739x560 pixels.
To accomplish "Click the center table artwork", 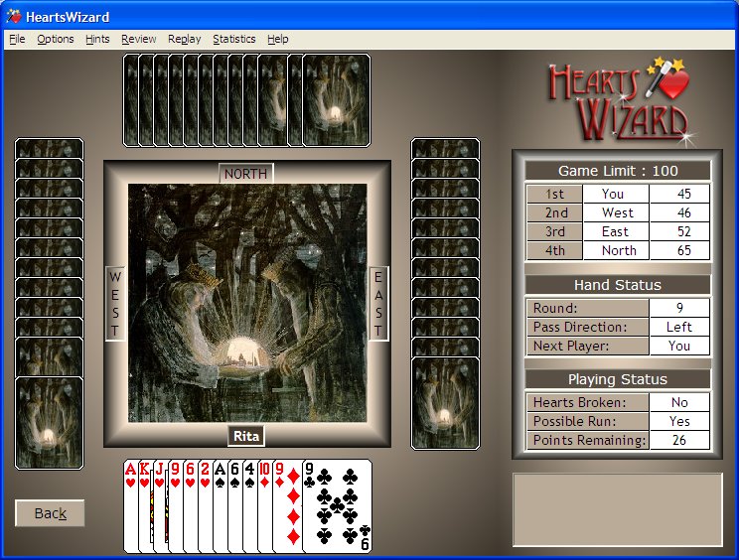I will [246, 303].
